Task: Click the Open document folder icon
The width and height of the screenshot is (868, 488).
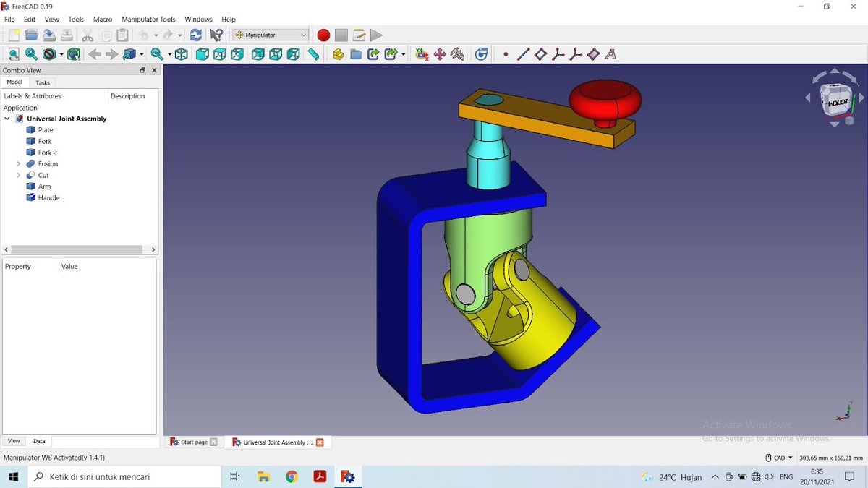Action: pyautogui.click(x=32, y=35)
